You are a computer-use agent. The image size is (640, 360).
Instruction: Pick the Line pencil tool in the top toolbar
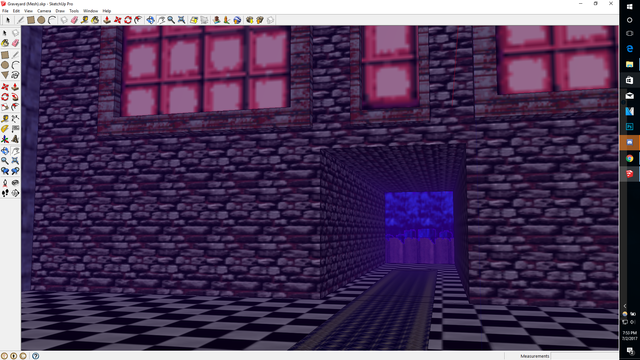pyautogui.click(x=20, y=20)
